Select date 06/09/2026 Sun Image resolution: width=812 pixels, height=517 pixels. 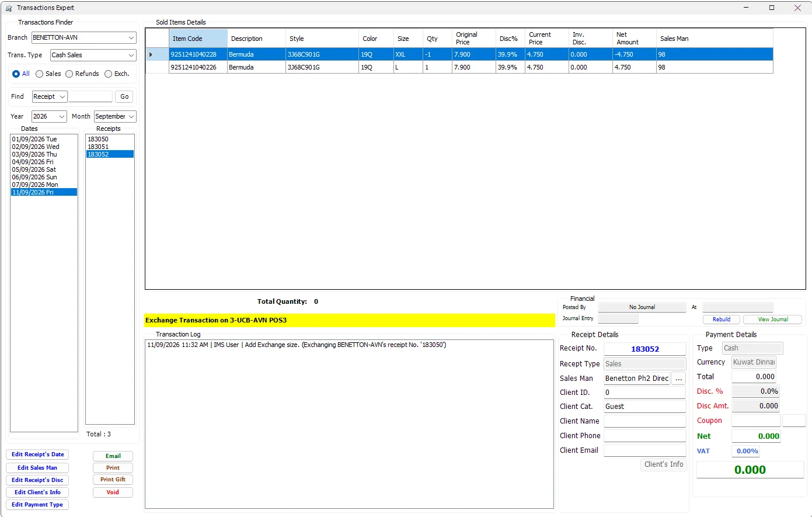(x=44, y=177)
